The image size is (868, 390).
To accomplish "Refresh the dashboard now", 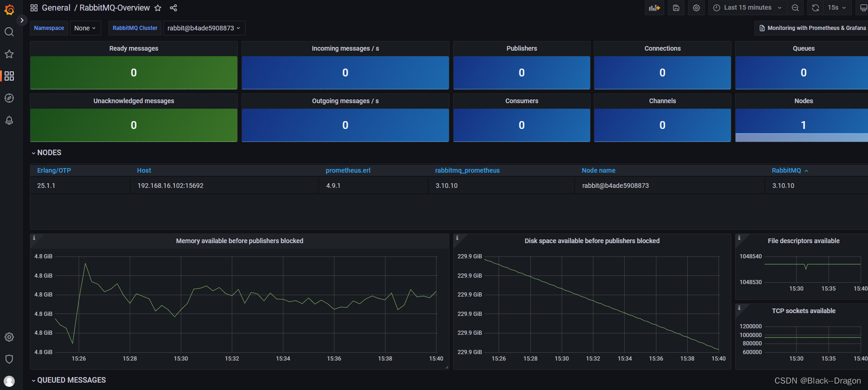I will coord(816,8).
